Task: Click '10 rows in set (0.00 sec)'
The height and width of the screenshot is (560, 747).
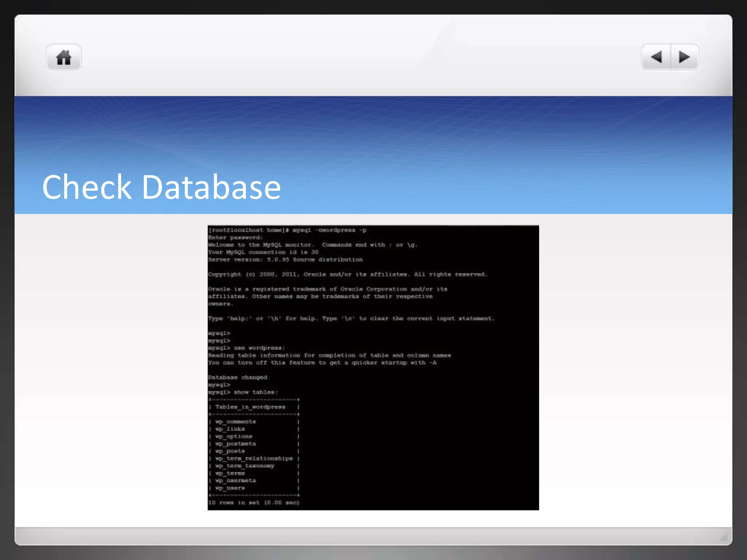Action: tap(253, 502)
